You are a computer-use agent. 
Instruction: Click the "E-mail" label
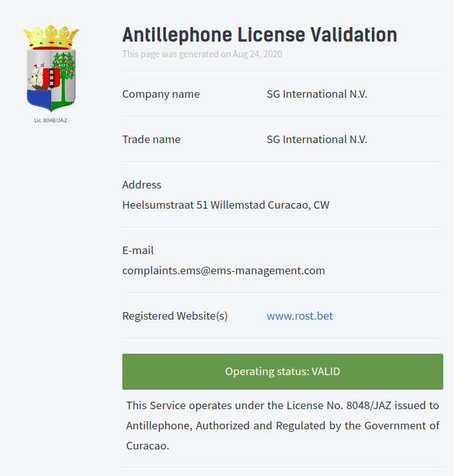(138, 250)
